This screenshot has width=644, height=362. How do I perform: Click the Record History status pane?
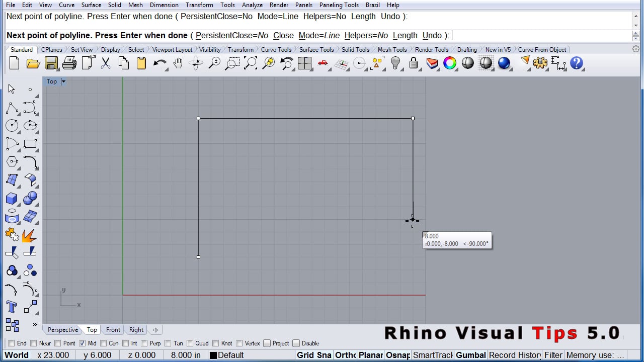tap(515, 355)
